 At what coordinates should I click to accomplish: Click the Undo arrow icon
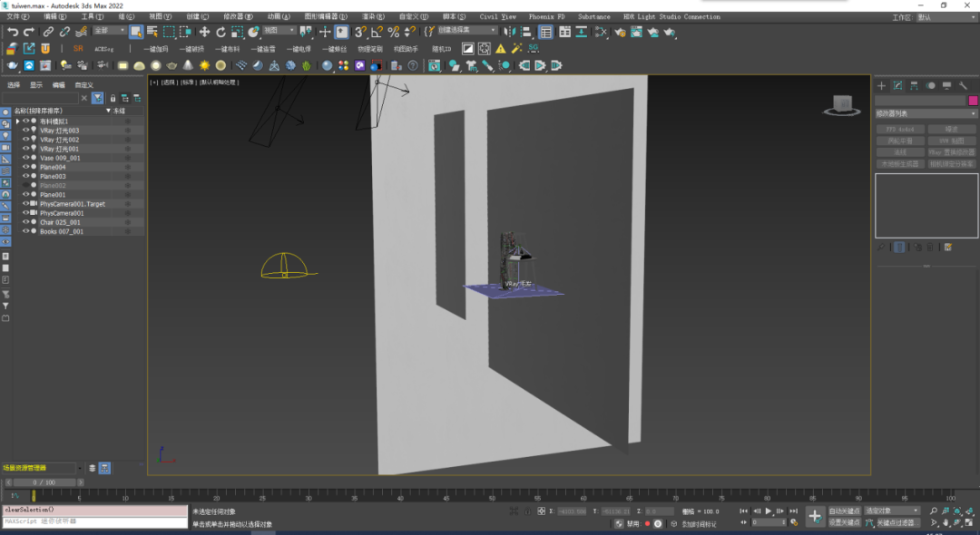click(12, 32)
